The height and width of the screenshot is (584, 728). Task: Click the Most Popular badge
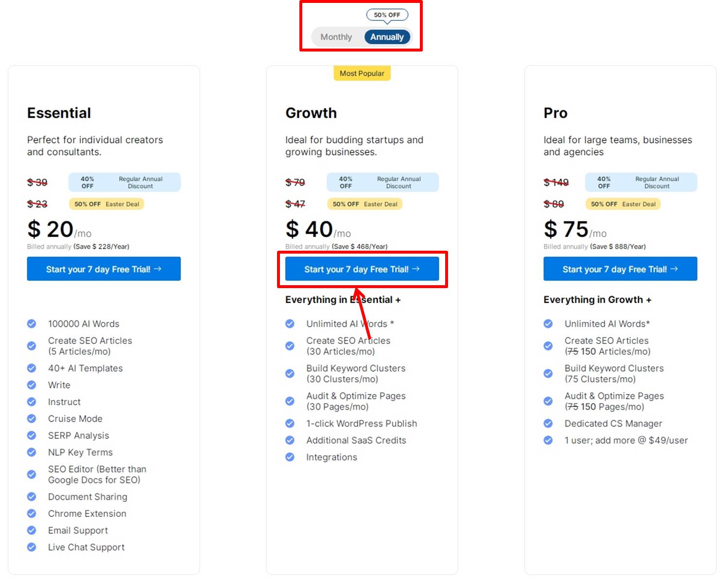(x=362, y=73)
